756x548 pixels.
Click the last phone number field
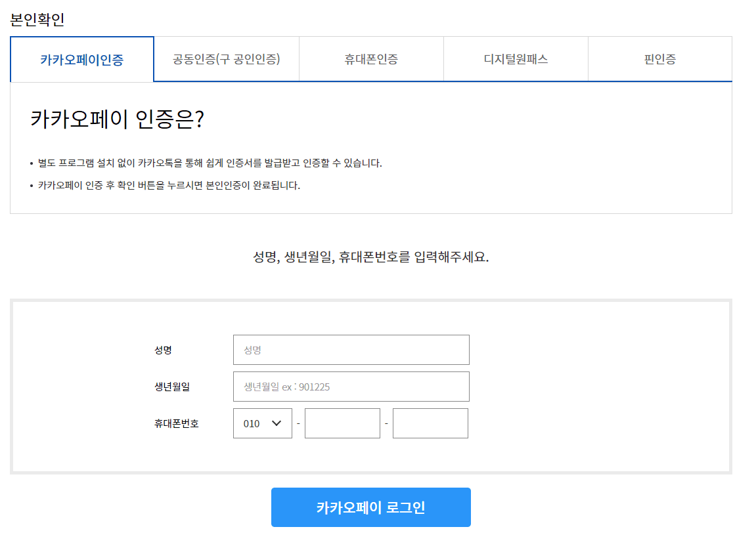pos(431,423)
